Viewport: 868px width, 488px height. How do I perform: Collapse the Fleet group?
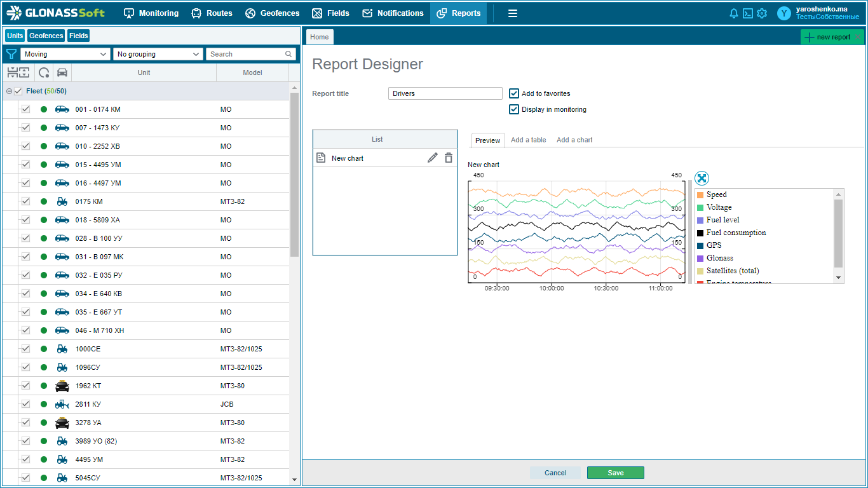9,91
